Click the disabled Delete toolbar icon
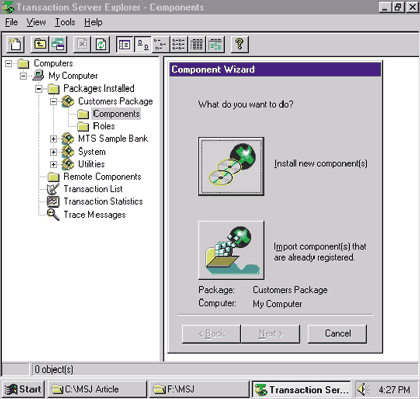 [82, 44]
